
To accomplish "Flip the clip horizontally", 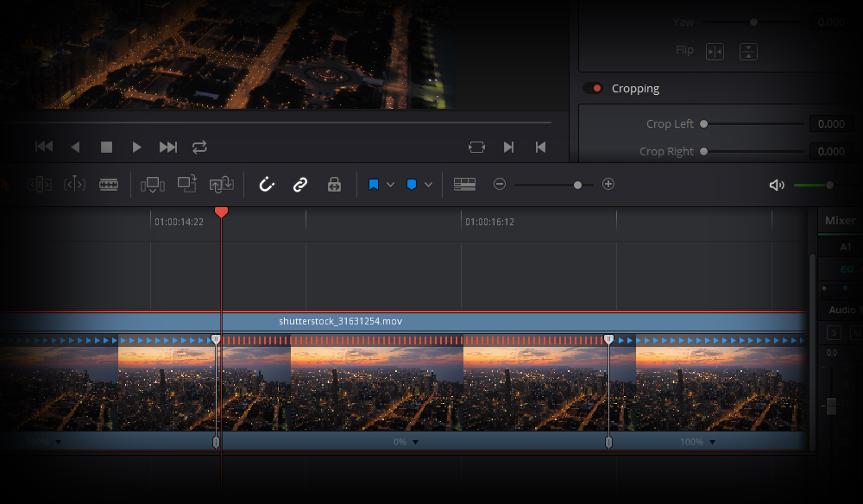I will (715, 52).
